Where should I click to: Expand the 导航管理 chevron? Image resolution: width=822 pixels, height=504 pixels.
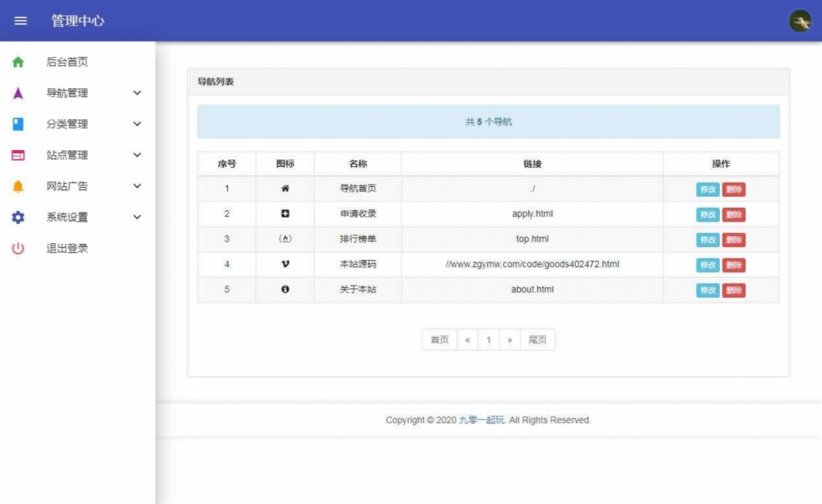pos(136,93)
